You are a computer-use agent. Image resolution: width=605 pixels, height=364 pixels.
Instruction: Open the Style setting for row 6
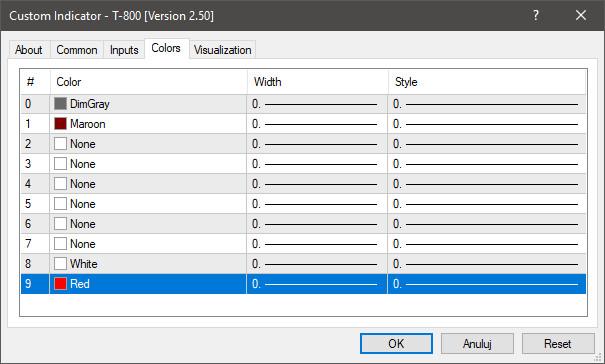tap(487, 223)
